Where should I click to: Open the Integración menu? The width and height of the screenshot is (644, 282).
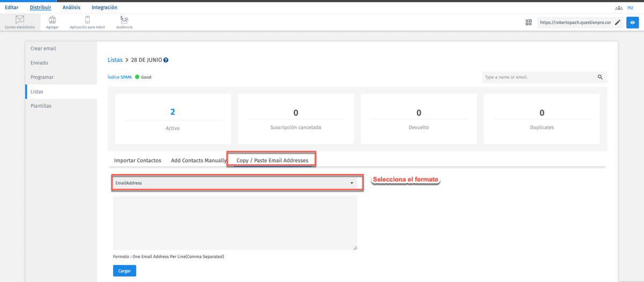105,8
